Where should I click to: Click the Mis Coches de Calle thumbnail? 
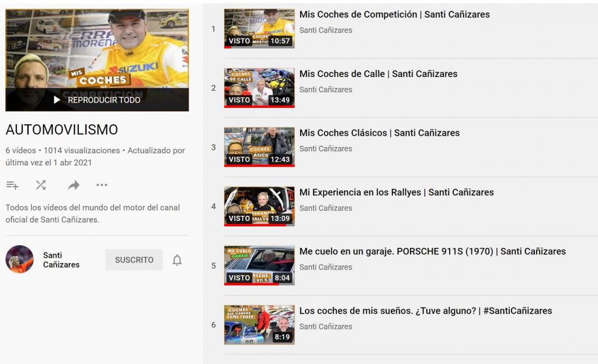(259, 88)
